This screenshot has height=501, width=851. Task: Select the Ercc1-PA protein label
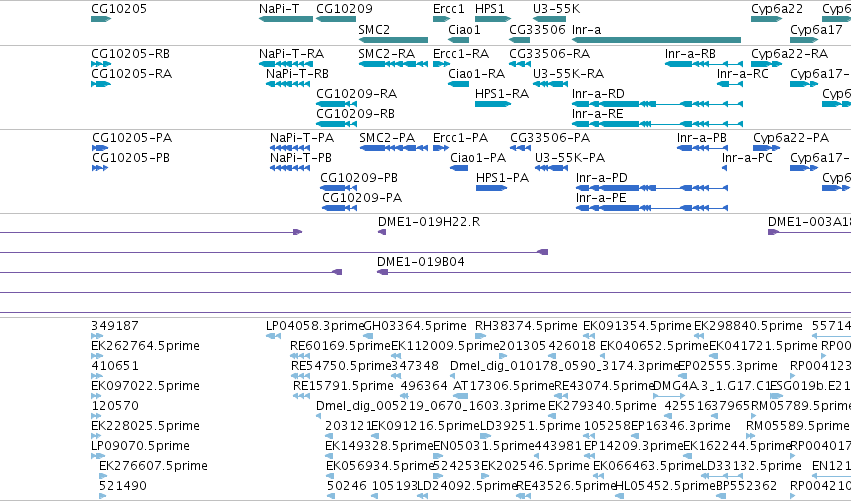tap(460, 138)
